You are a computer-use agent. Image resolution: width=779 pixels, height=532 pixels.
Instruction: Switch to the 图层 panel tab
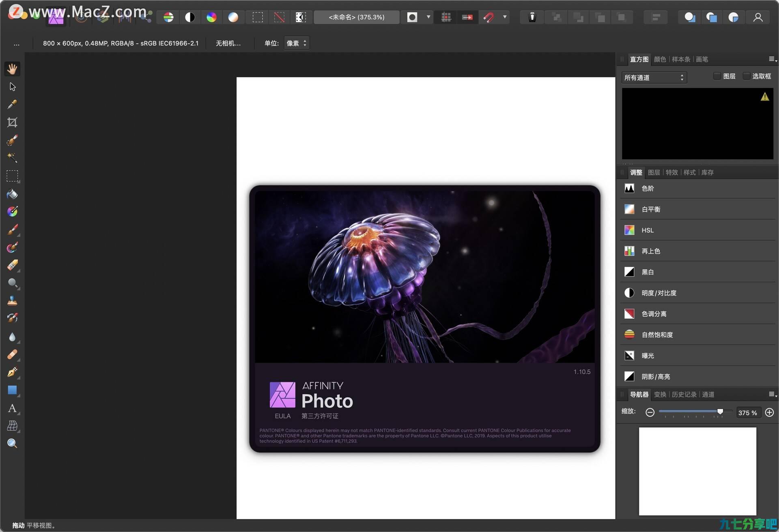654,172
